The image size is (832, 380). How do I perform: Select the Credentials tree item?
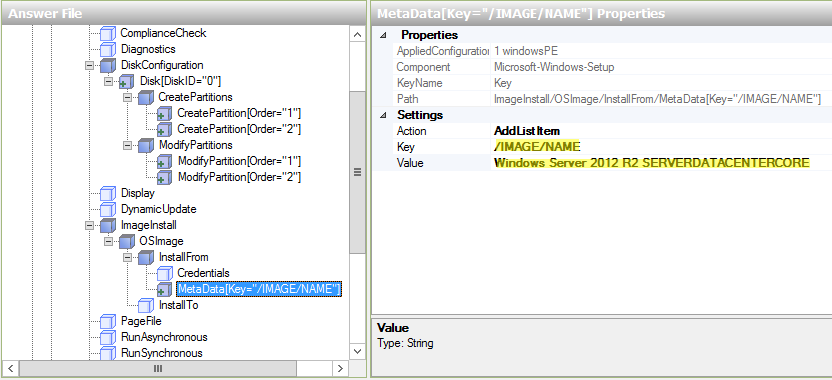click(x=203, y=273)
